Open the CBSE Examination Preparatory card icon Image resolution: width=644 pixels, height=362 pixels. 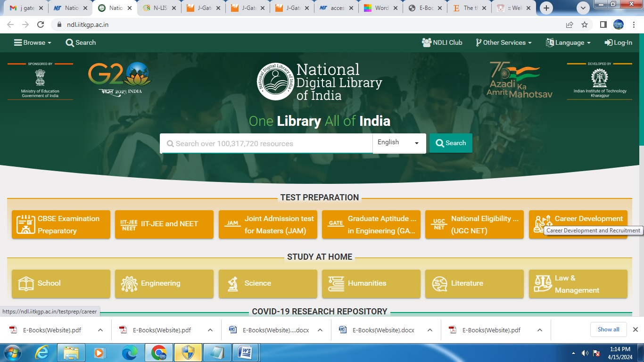point(25,224)
